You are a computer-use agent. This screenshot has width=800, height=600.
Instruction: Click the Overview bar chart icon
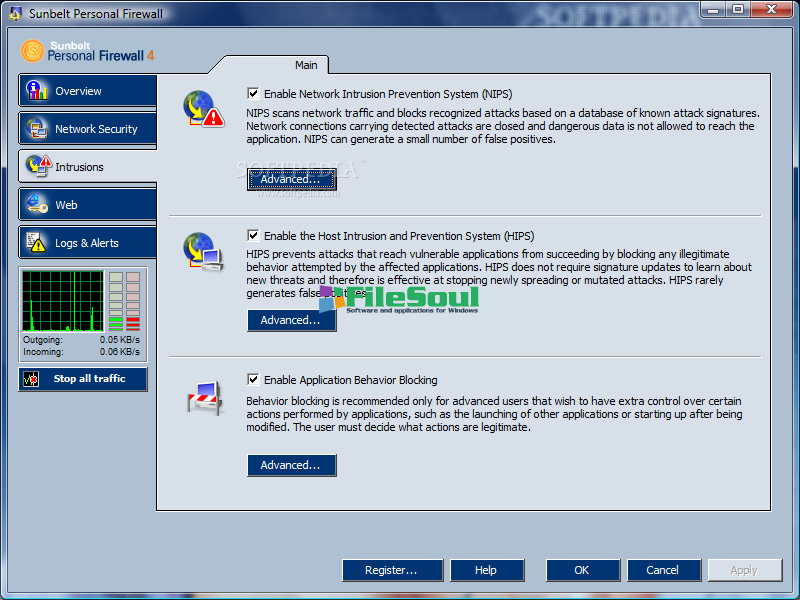[x=37, y=90]
